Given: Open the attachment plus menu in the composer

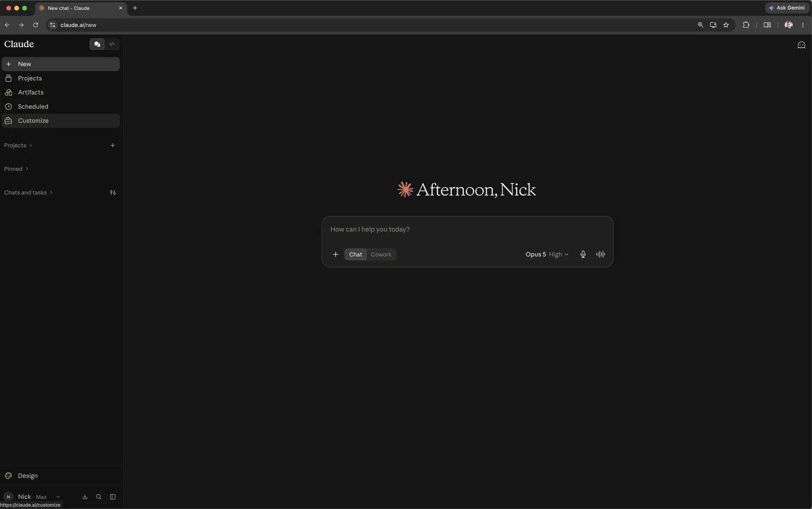Looking at the screenshot, I should (x=335, y=254).
